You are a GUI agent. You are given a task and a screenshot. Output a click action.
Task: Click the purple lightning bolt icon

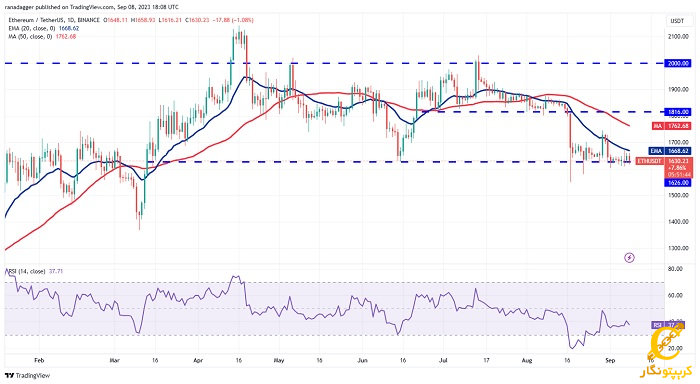[x=629, y=258]
